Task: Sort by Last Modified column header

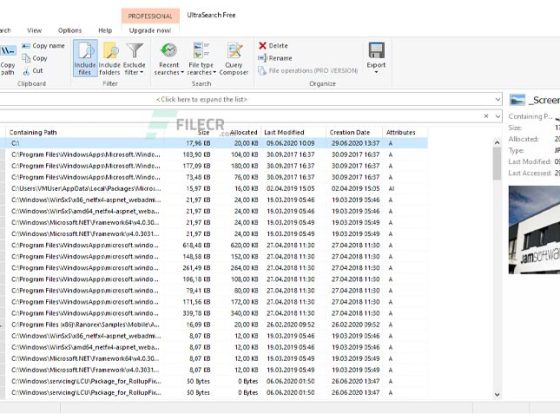Action: click(x=293, y=132)
